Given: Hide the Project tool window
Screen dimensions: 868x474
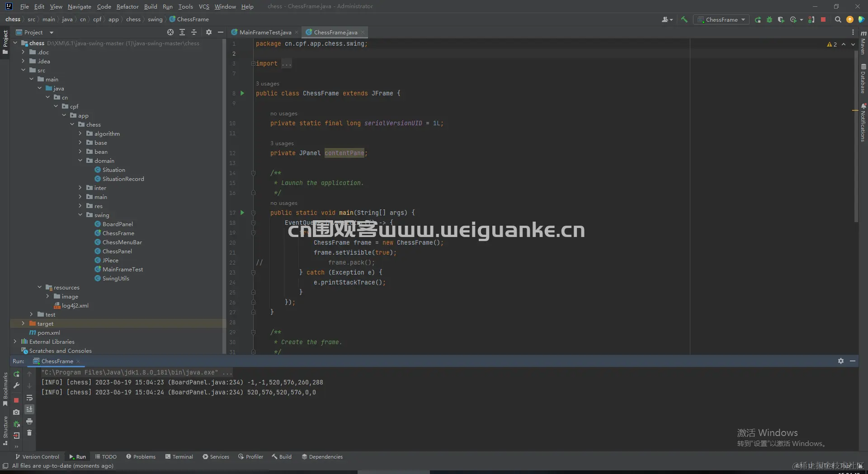Looking at the screenshot, I should [221, 32].
